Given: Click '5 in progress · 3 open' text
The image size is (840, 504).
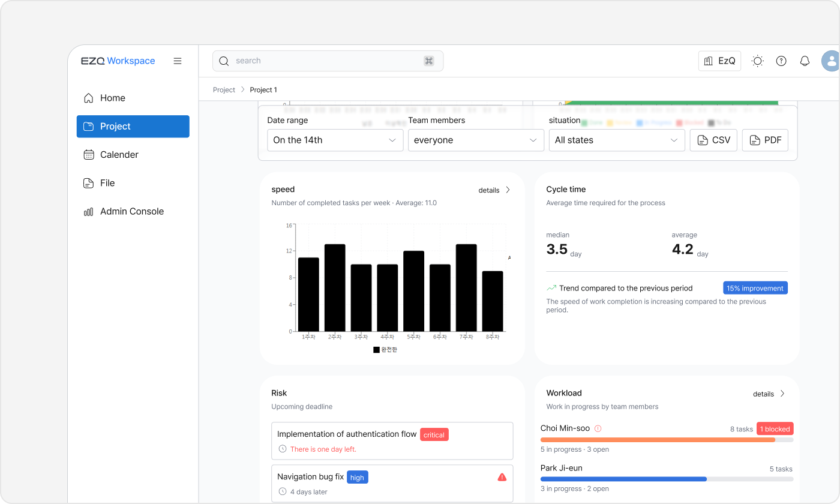Looking at the screenshot, I should coord(575,449).
